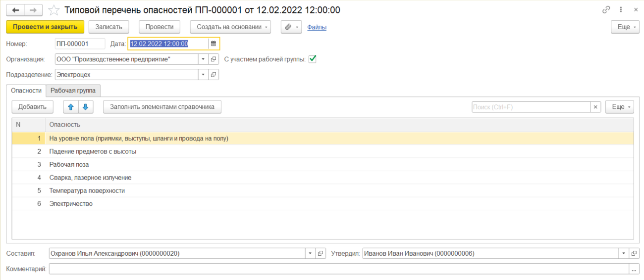Go forward with the right arrow

[33, 10]
